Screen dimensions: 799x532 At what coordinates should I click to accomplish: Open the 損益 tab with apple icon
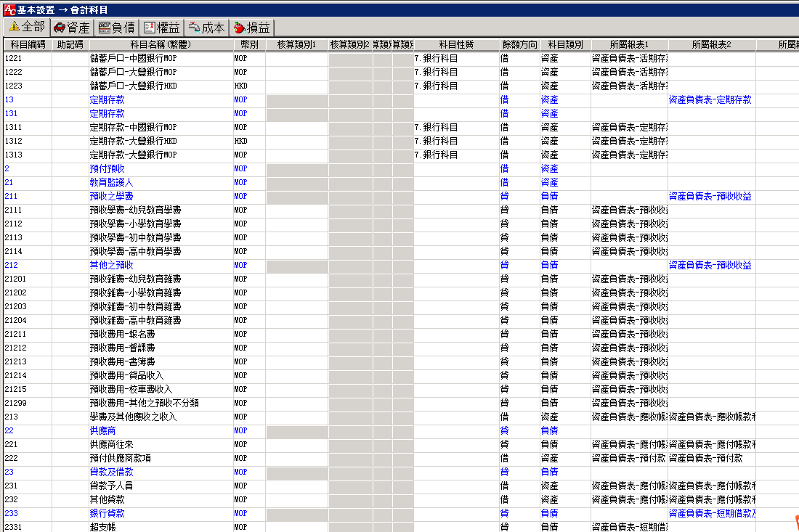[251, 28]
